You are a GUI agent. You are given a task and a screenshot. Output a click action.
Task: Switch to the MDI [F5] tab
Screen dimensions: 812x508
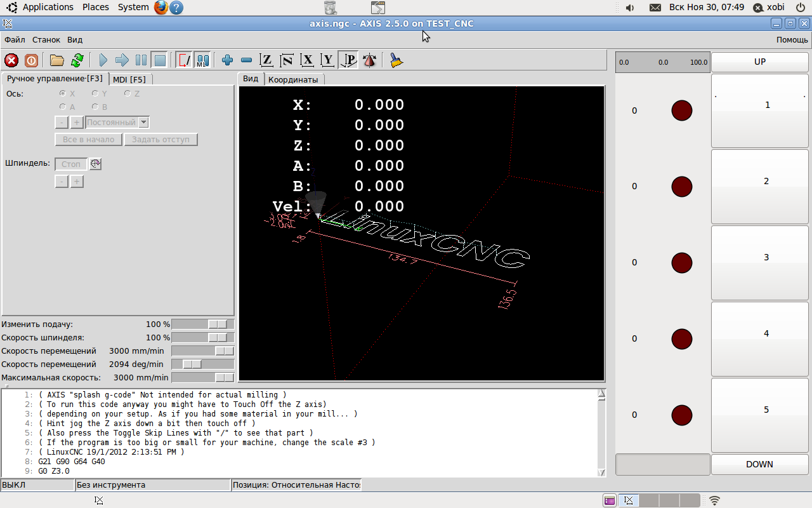129,79
